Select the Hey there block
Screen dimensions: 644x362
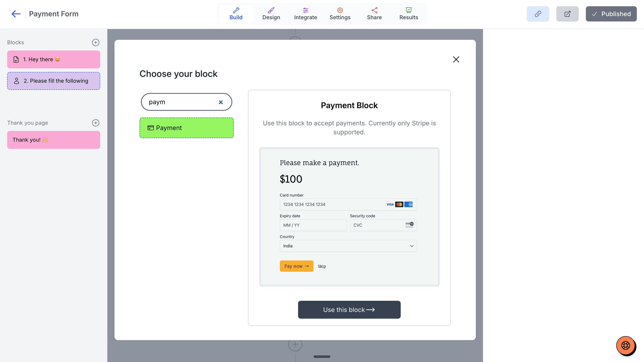point(53,59)
